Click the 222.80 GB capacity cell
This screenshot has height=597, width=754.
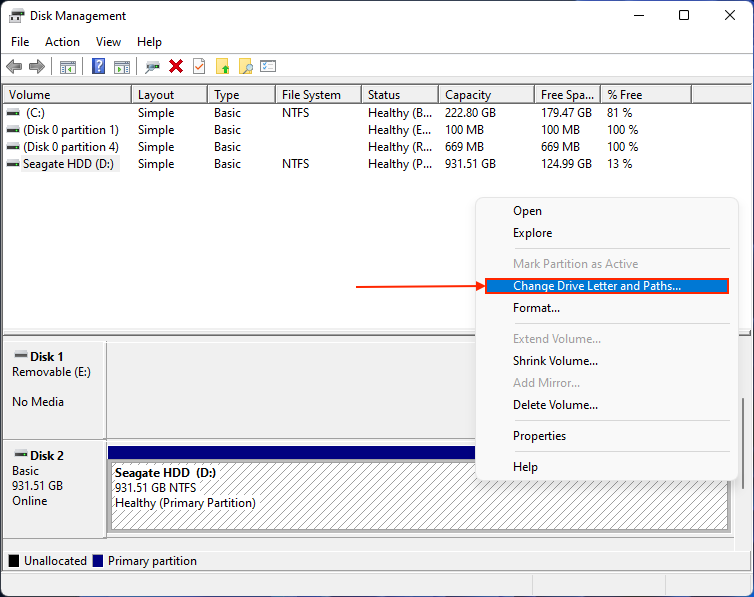[470, 113]
